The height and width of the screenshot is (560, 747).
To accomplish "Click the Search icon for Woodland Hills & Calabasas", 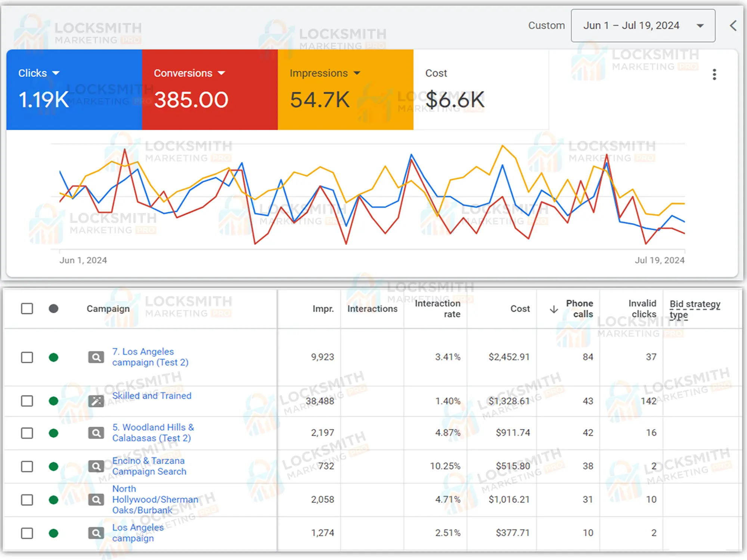I will 96,433.
